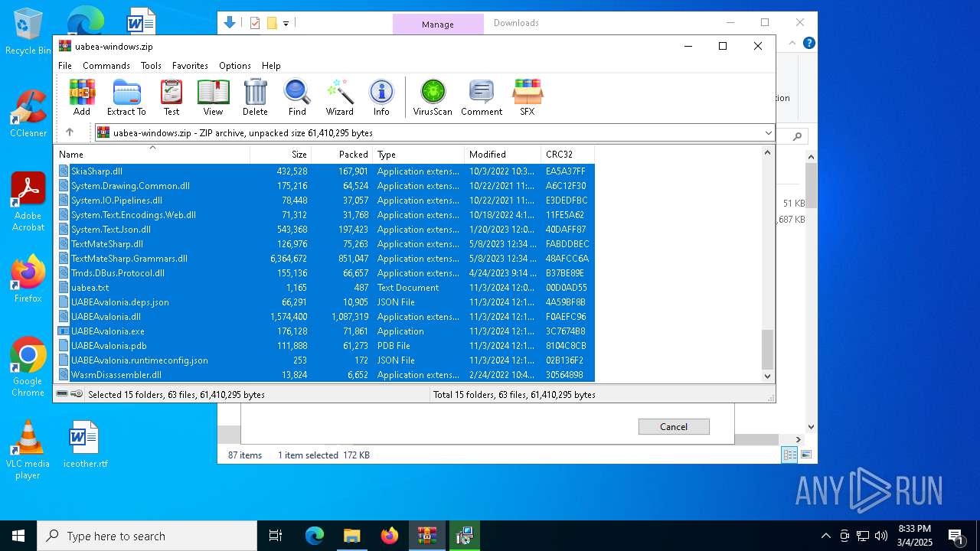Select SkiaSharp.dll file
This screenshot has width=980, height=551.
click(325, 171)
